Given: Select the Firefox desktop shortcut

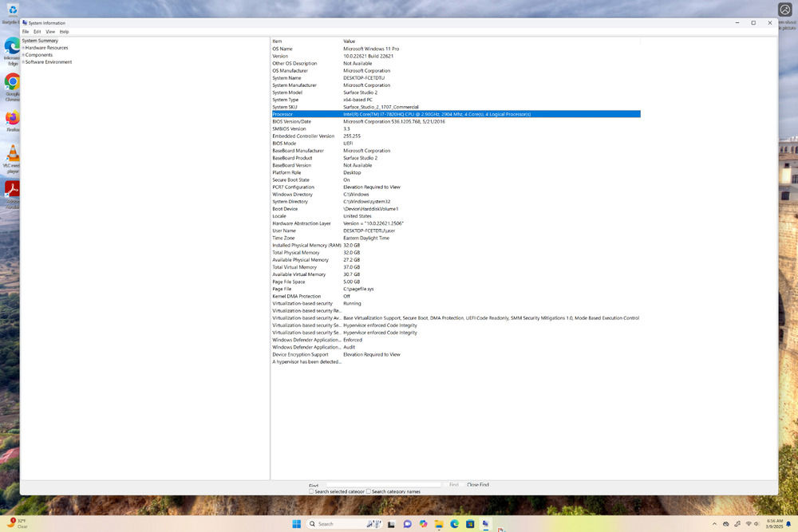Looking at the screenshot, I should (x=12, y=121).
